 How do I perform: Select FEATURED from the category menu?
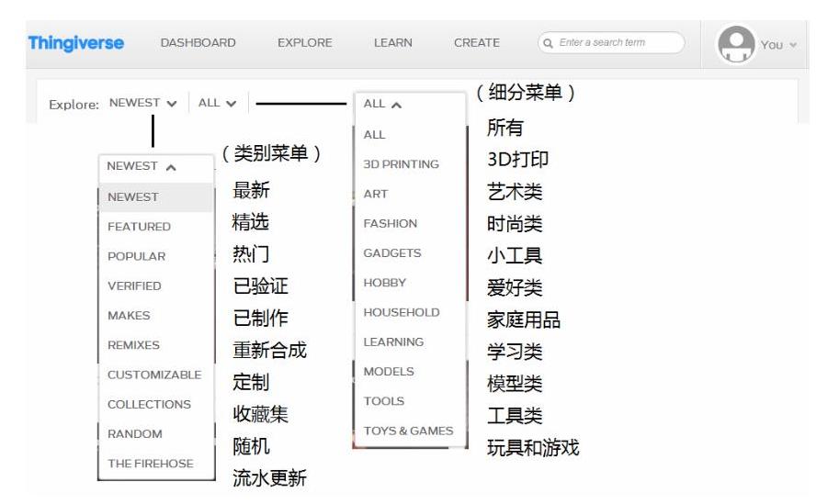(139, 227)
